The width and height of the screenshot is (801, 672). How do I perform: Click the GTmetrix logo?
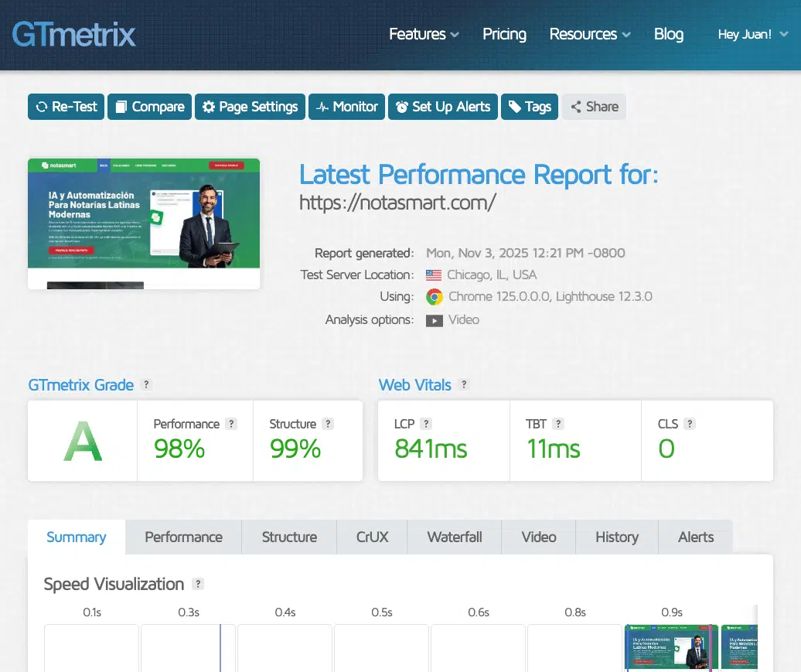(x=73, y=34)
